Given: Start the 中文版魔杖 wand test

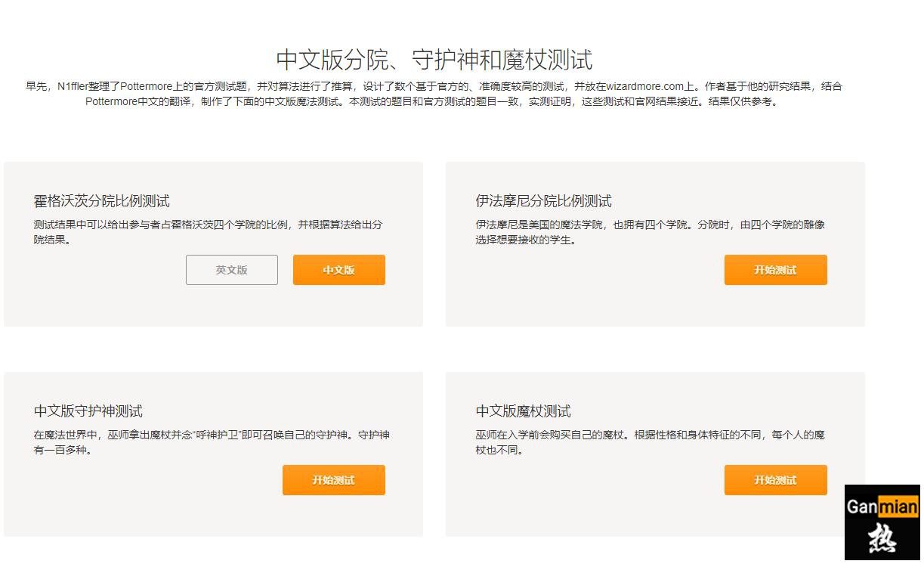Looking at the screenshot, I should pyautogui.click(x=775, y=480).
